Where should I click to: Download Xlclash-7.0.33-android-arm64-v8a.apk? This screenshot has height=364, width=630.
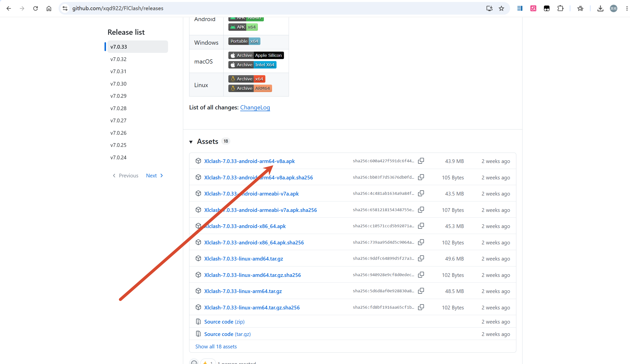point(249,161)
